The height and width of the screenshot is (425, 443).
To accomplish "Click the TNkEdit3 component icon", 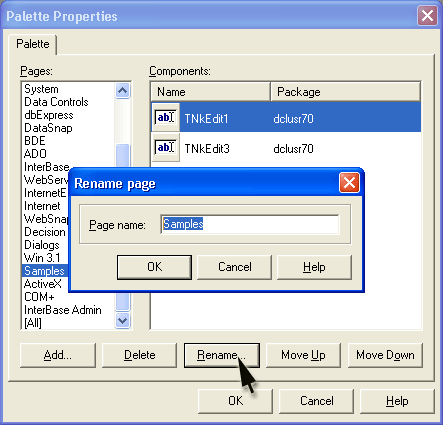I will pyautogui.click(x=165, y=147).
